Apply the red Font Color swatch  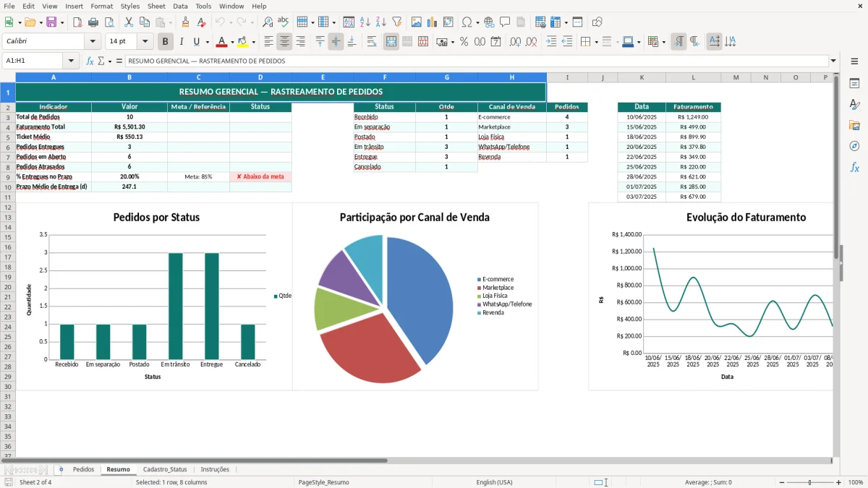pyautogui.click(x=222, y=42)
